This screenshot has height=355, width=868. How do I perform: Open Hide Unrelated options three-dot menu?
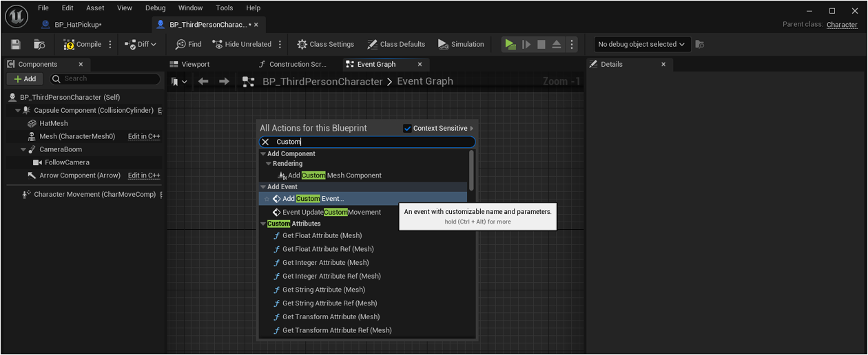[x=280, y=44]
